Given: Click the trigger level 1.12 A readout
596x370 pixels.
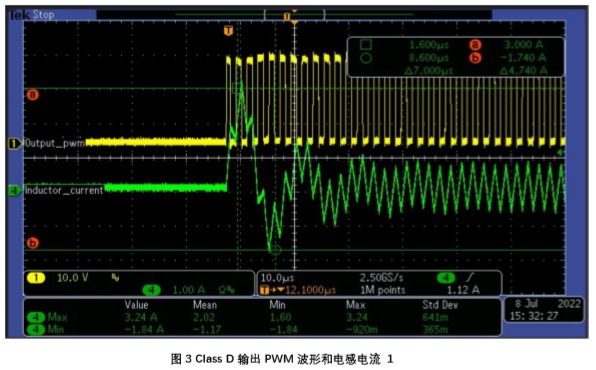Looking at the screenshot, I should [463, 290].
